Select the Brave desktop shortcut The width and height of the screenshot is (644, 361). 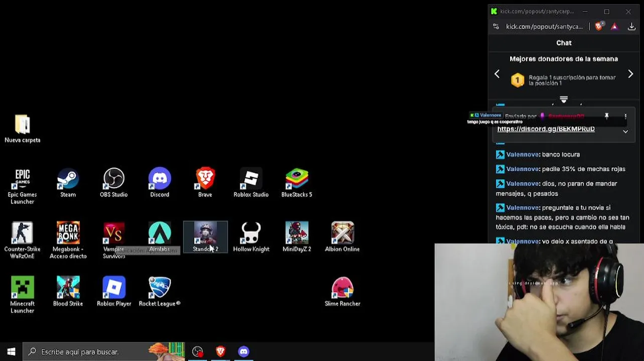[x=205, y=183]
